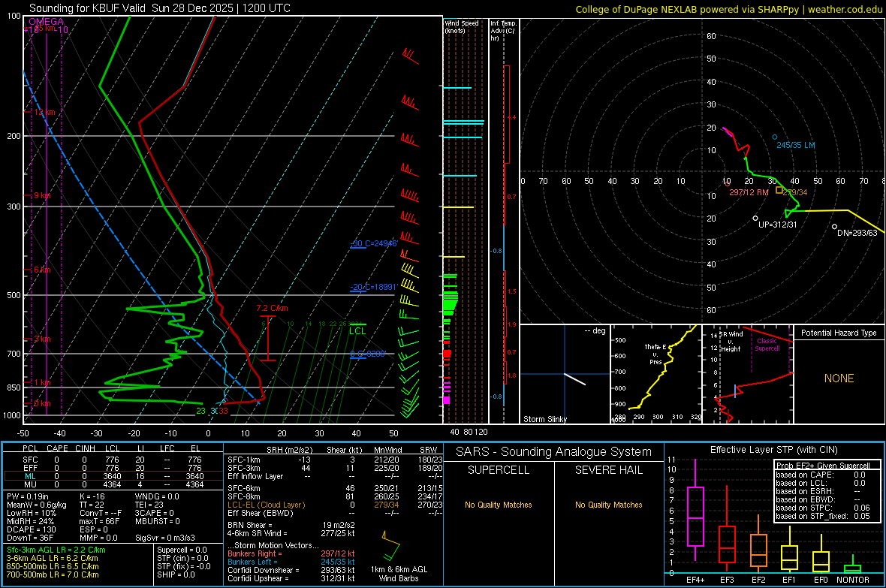Click the 'LowRH = 10%' value

click(32, 514)
